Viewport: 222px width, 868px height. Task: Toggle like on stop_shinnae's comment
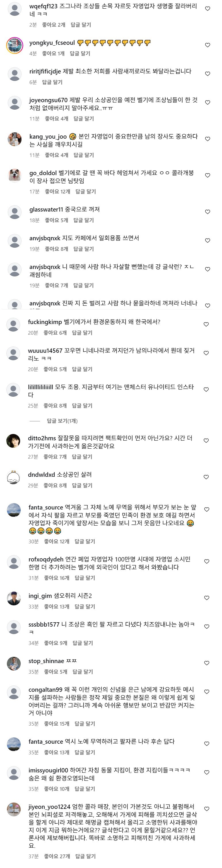(207, 663)
